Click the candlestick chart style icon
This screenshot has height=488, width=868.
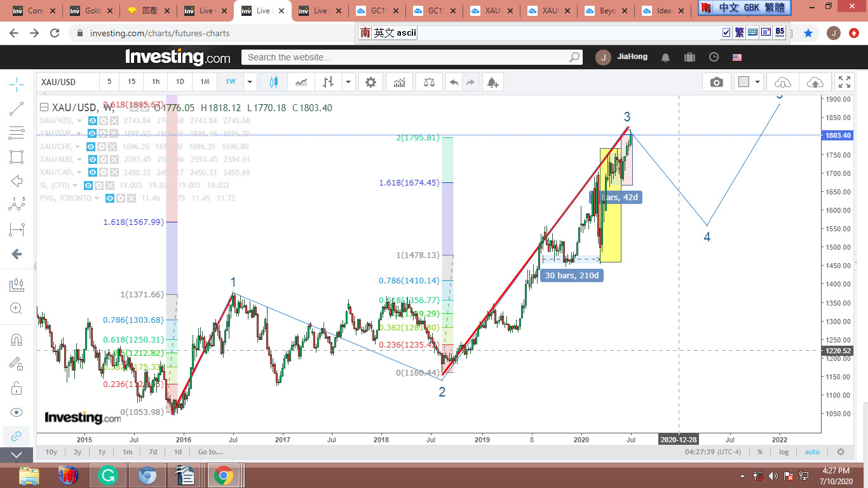(275, 82)
